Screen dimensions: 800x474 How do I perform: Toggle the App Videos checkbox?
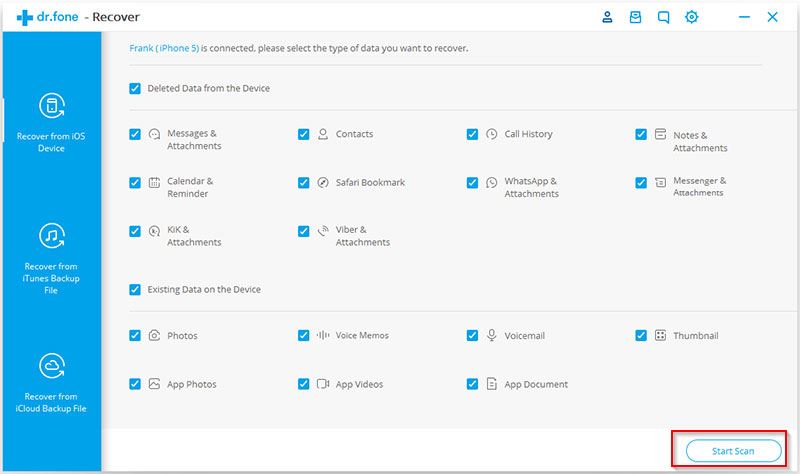pos(304,384)
